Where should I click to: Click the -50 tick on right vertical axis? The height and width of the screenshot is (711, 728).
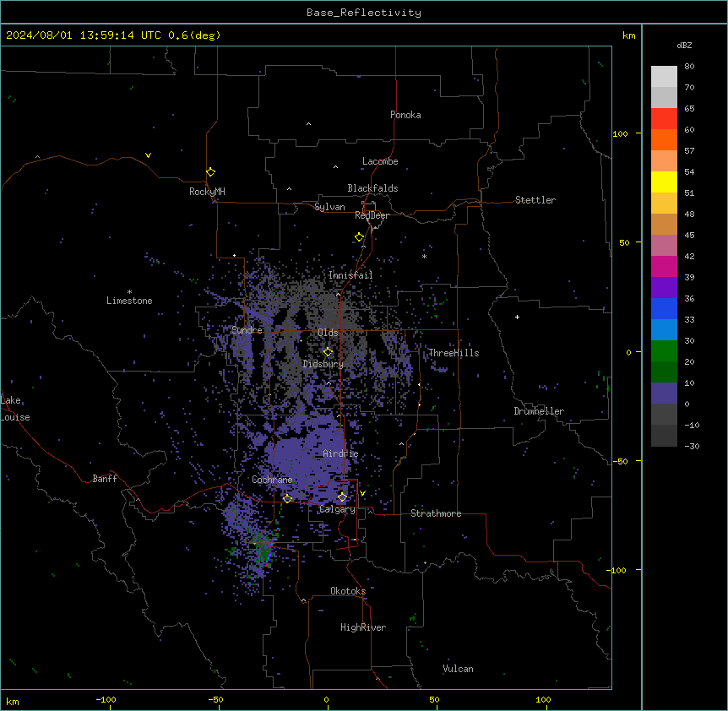[x=620, y=461]
